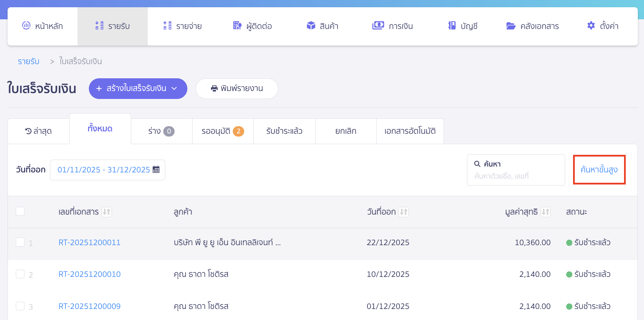Sort by net value column arrows
The height and width of the screenshot is (320, 644).
coord(545,212)
